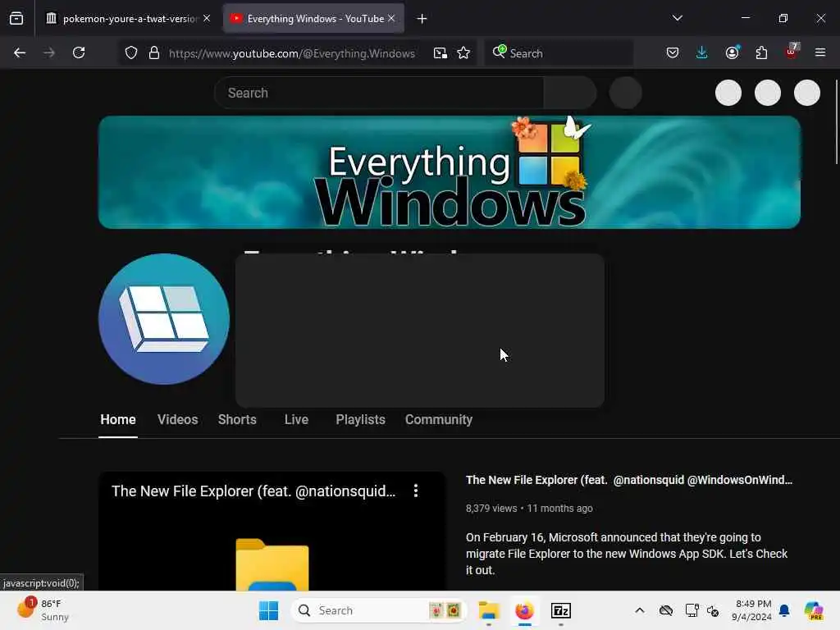The width and height of the screenshot is (840, 630).
Task: Open Everything Windows channel banner
Action: pyautogui.click(x=450, y=172)
